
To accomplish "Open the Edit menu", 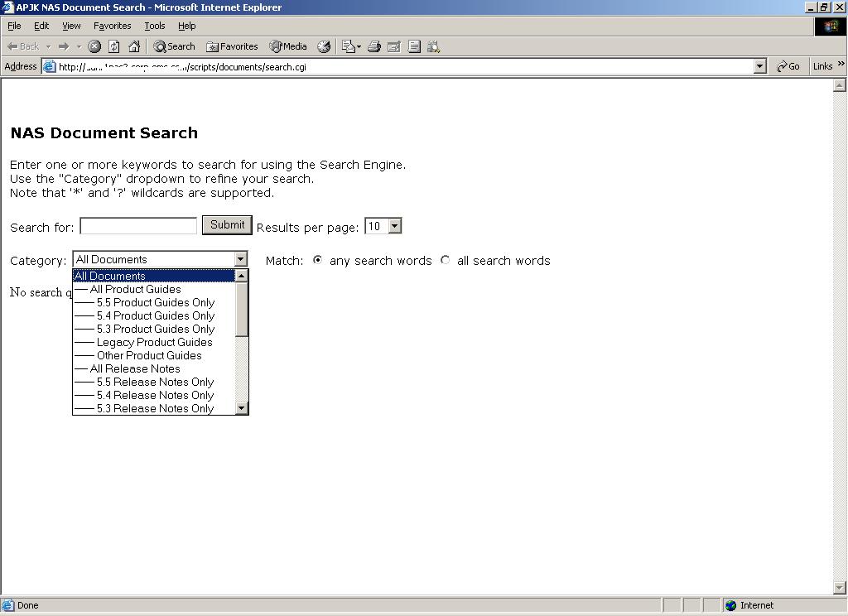I will pos(41,26).
